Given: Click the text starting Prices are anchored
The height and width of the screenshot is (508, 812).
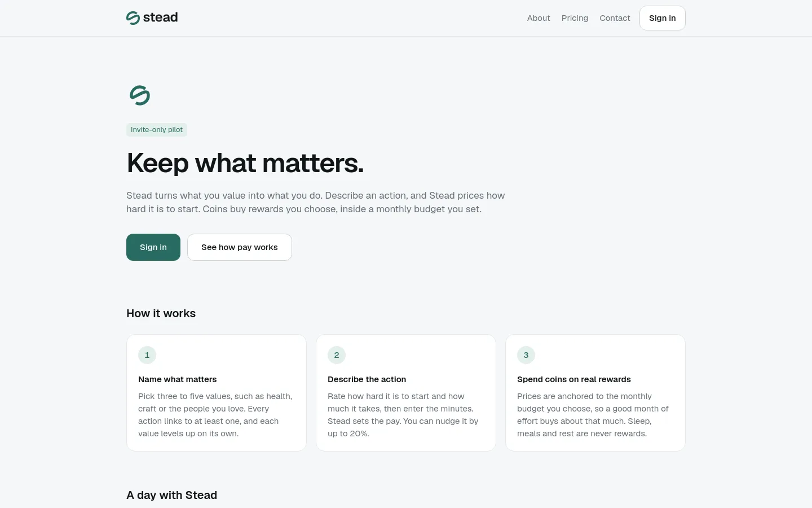Looking at the screenshot, I should click(x=593, y=415).
